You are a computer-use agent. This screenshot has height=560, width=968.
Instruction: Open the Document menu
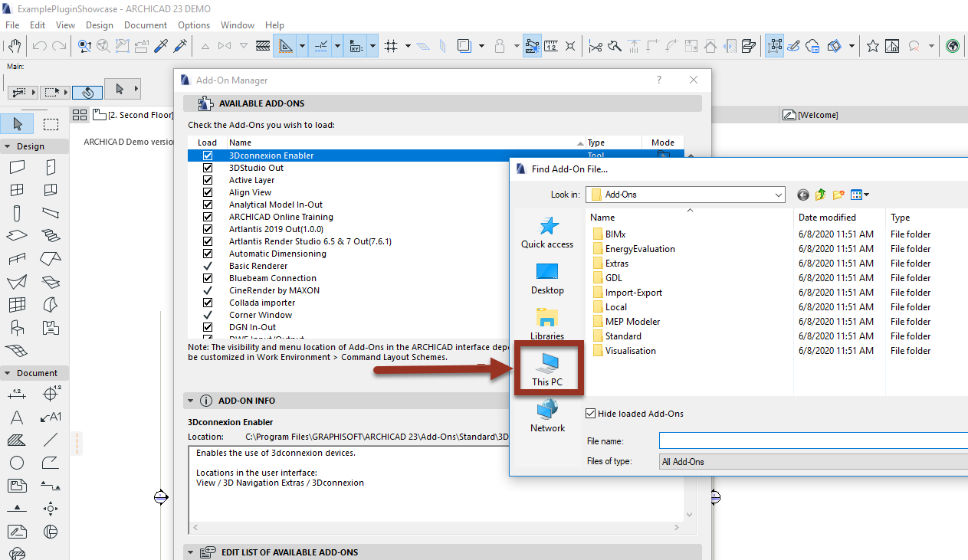pos(146,25)
